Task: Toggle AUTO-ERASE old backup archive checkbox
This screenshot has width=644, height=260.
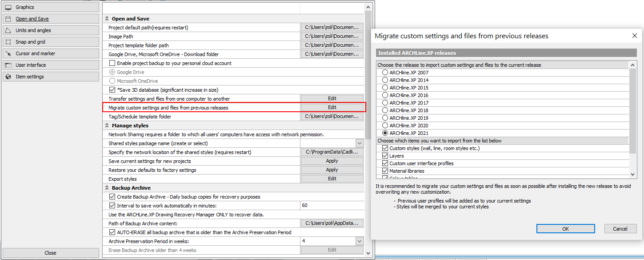Action: (112, 232)
